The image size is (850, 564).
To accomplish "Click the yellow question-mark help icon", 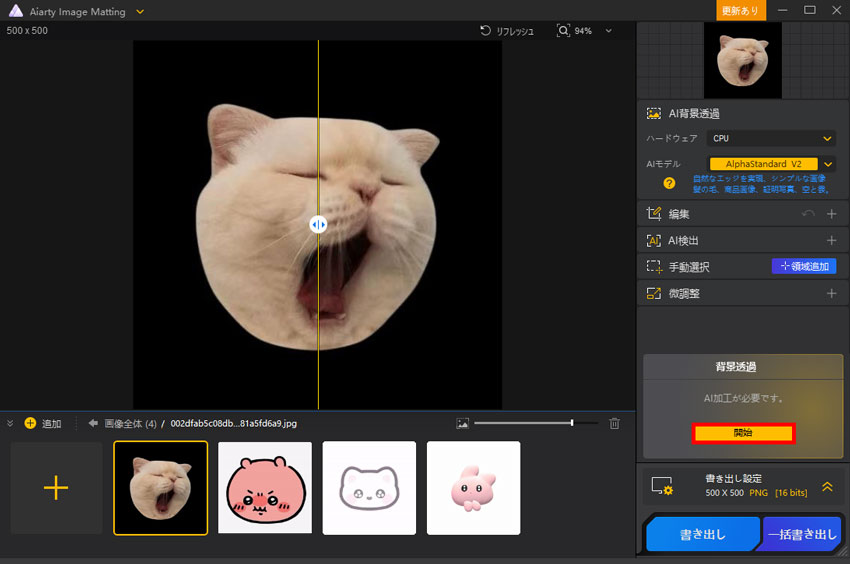I will click(x=669, y=183).
